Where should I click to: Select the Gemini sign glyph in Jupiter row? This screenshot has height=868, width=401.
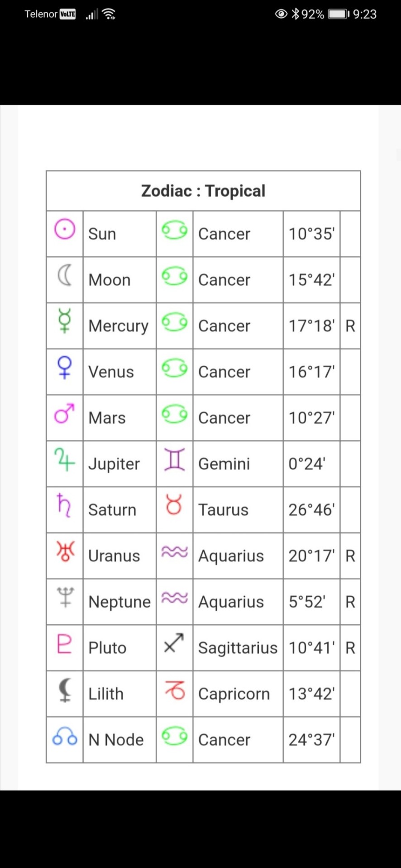[x=175, y=459]
